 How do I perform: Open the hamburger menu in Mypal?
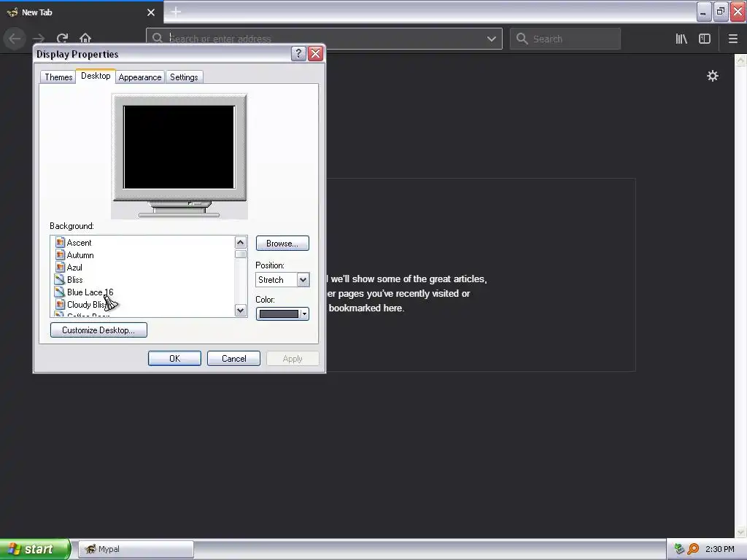733,39
